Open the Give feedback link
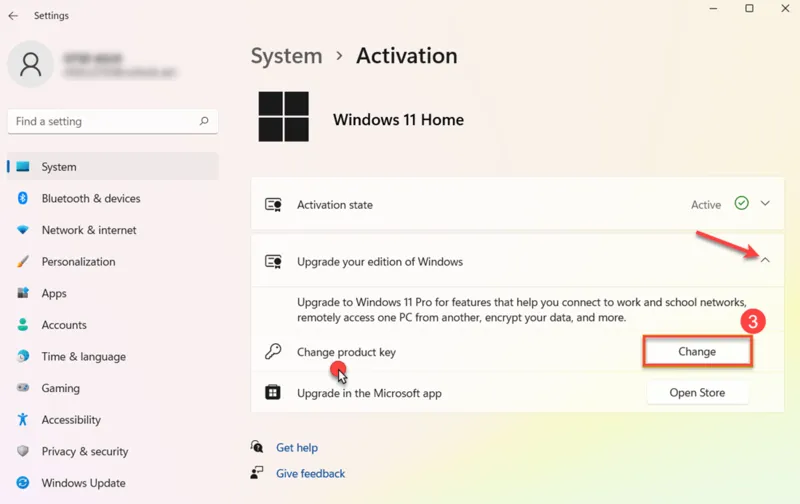 pos(311,473)
